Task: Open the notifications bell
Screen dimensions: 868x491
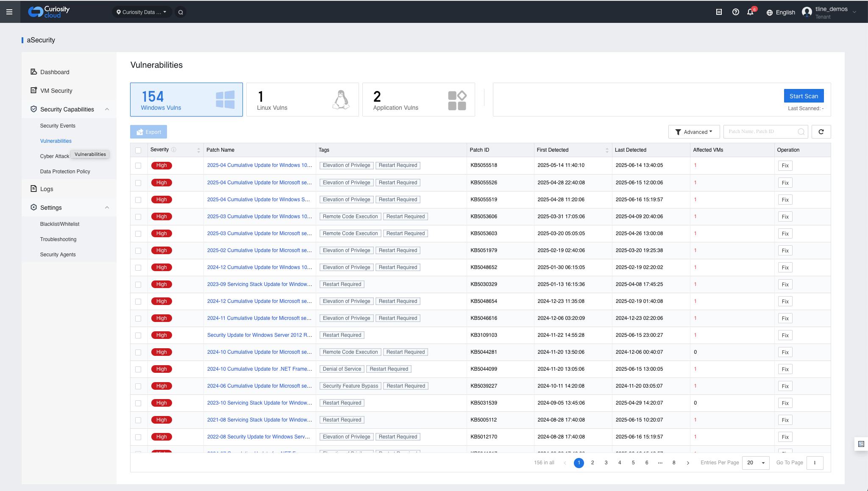Action: [750, 12]
